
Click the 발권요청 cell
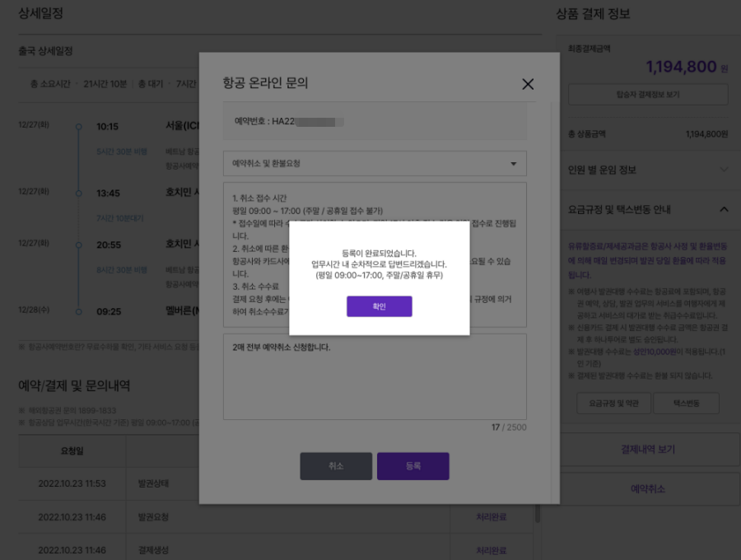point(153,517)
